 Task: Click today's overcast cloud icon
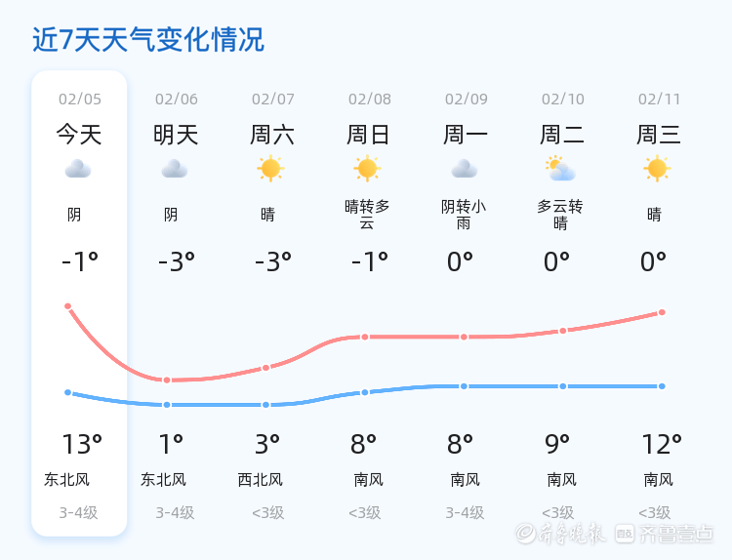click(x=78, y=169)
